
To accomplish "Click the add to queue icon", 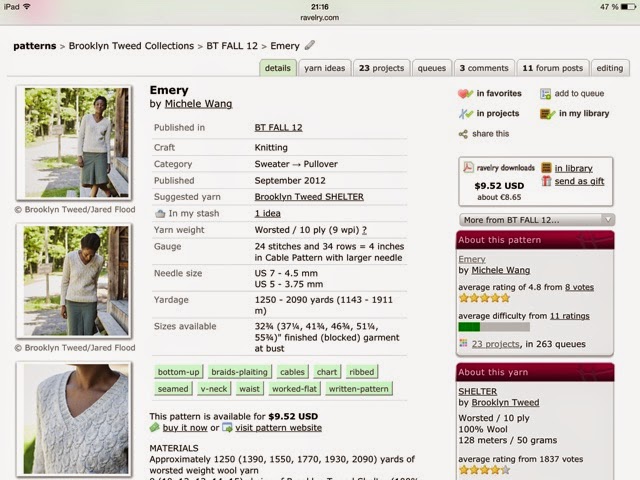I will coord(546,93).
